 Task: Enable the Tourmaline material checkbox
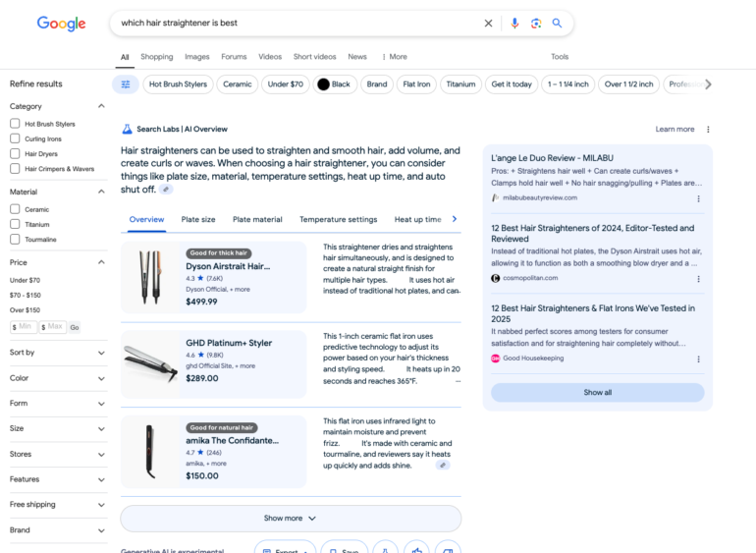click(15, 239)
